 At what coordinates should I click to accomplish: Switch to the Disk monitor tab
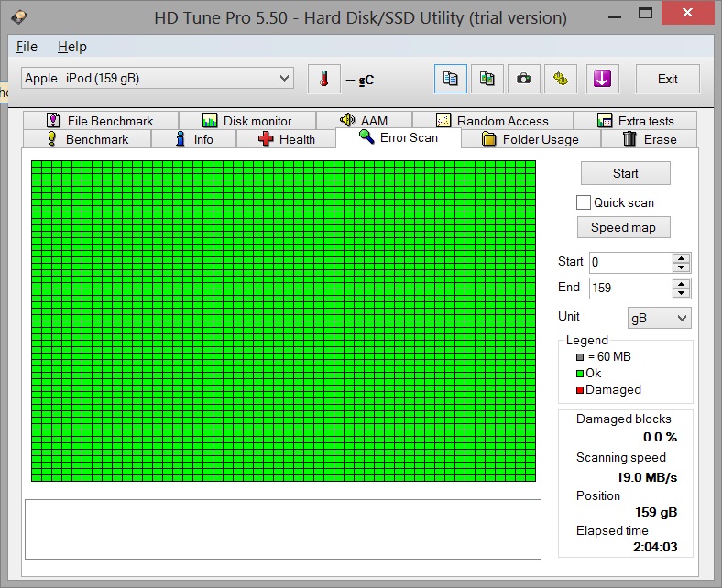pos(246,121)
